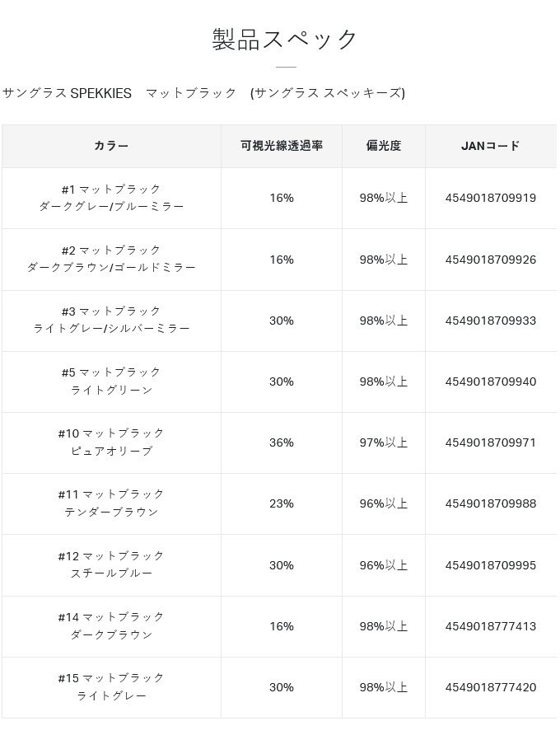Click the 製品スペック page heading
560x735 pixels.
click(x=285, y=40)
